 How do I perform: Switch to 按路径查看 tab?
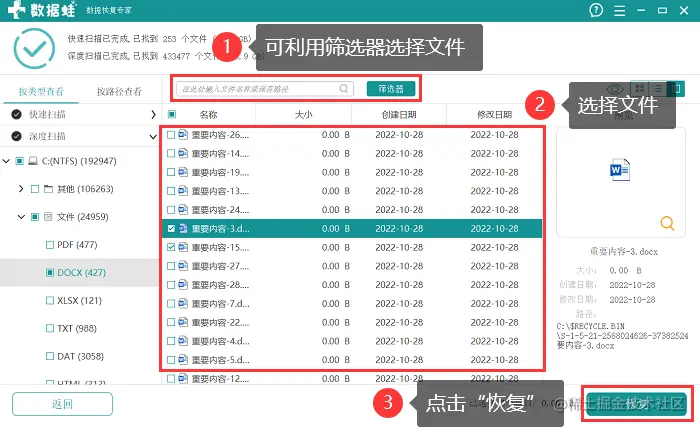pos(119,92)
